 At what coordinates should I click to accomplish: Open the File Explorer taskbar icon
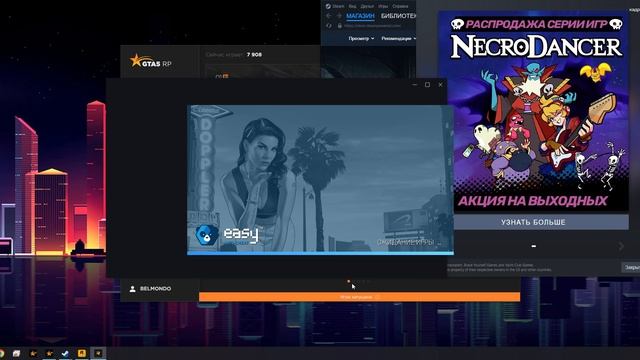pyautogui.click(x=16, y=353)
